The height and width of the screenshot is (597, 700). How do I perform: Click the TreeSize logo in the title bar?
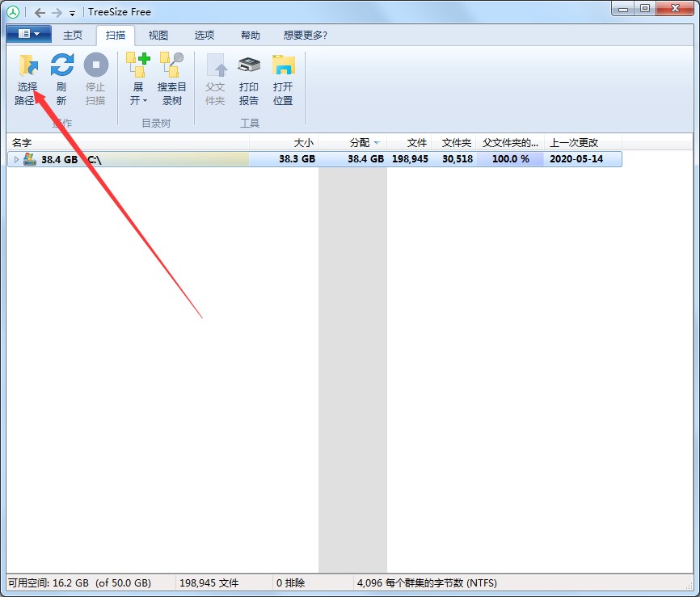point(13,11)
